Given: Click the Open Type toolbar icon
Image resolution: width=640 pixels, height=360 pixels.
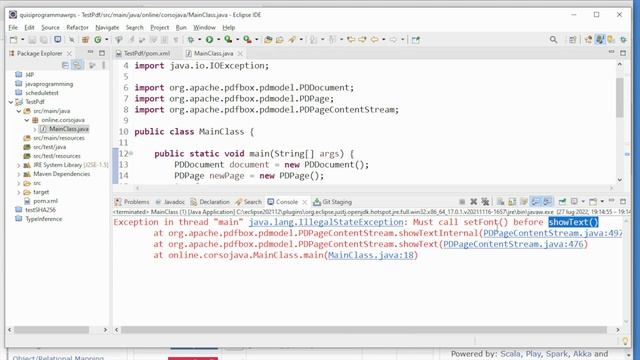Looking at the screenshot, I should tap(268, 40).
